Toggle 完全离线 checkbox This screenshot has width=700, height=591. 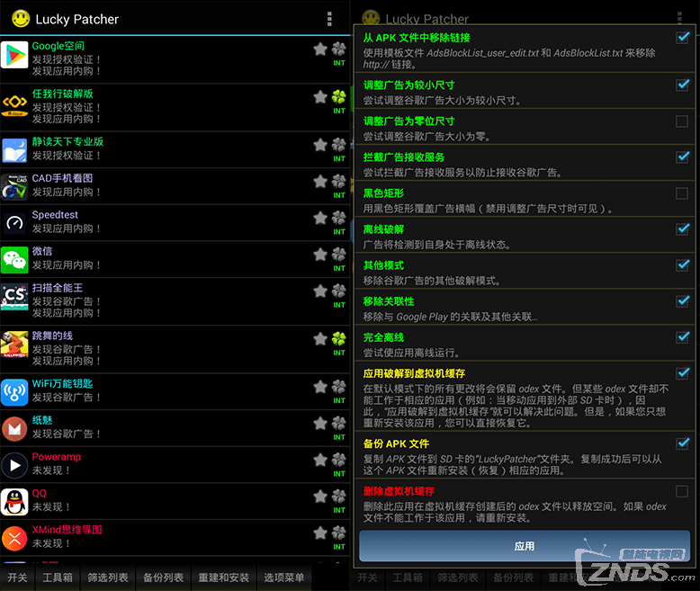[x=682, y=337]
